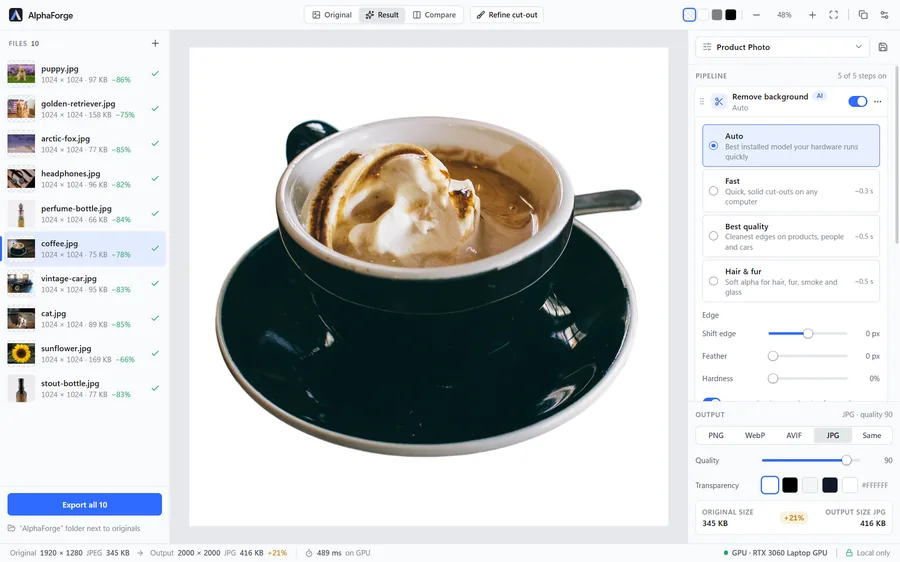This screenshot has width=900, height=562.
Task: Click the +21% size change badge
Action: 793,518
